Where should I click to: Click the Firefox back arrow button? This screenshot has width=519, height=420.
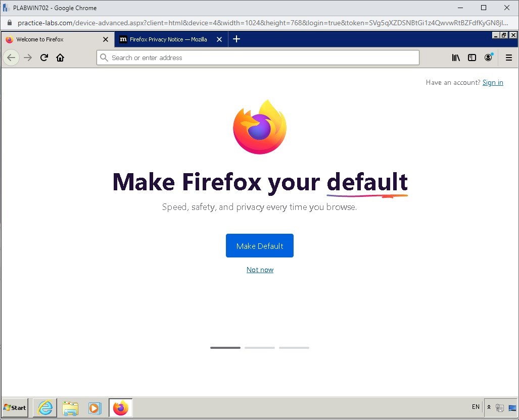12,58
